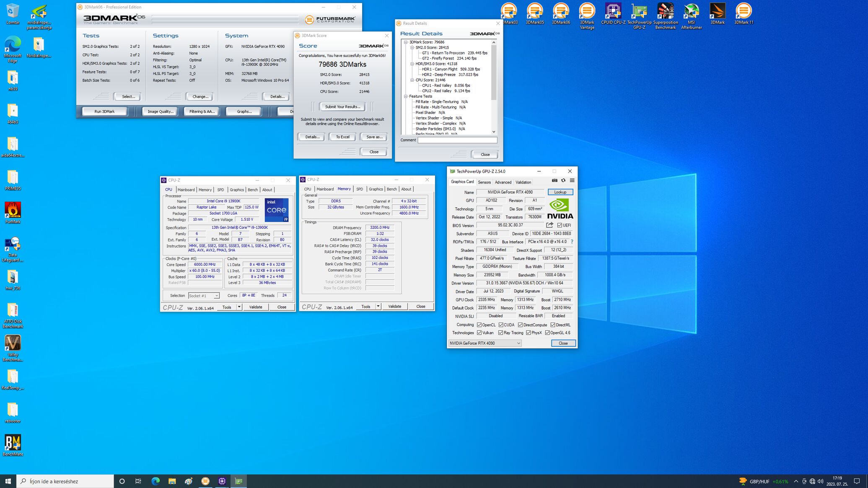Viewport: 868px width, 488px height.
Task: Open the BenchMate desktop icon
Action: click(x=13, y=445)
